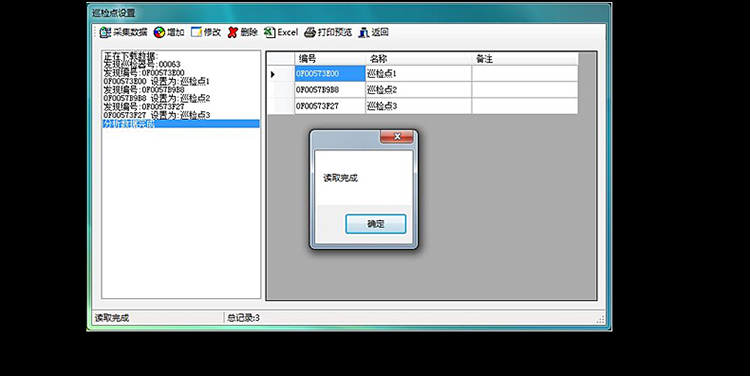Click the 修改 edit icon

[x=196, y=32]
